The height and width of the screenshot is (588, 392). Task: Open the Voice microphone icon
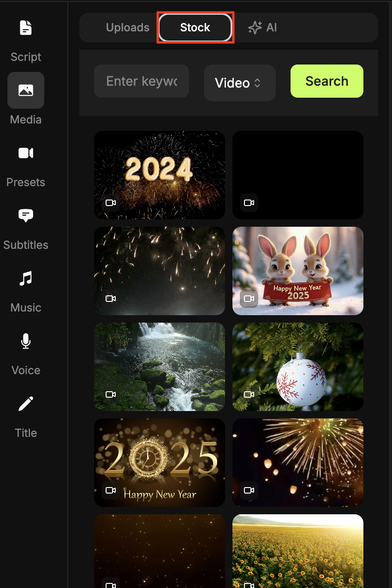click(x=26, y=341)
